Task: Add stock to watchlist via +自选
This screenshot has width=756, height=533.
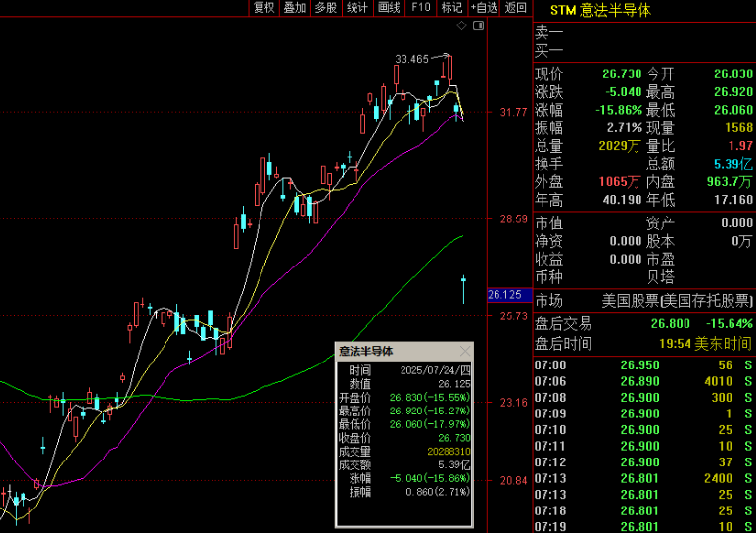Action: [x=484, y=7]
